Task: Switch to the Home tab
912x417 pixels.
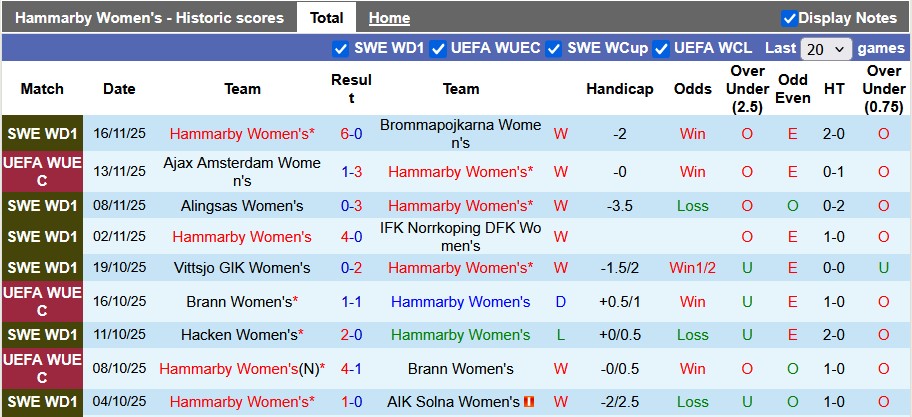Action: pyautogui.click(x=389, y=18)
